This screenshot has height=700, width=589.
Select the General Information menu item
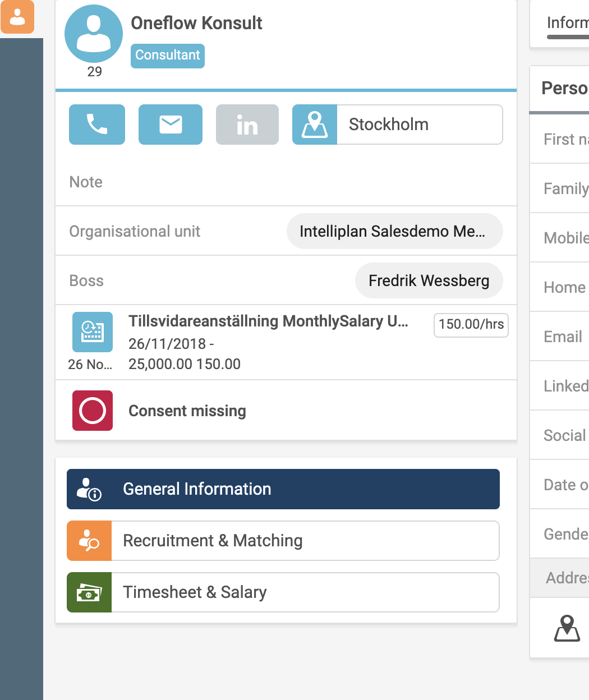point(283,489)
